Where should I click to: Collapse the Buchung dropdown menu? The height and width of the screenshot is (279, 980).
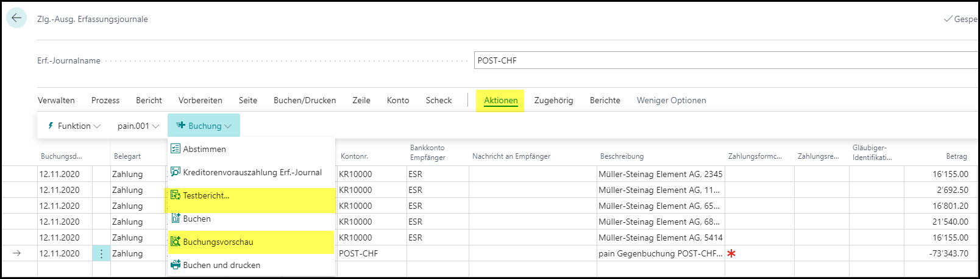(204, 126)
